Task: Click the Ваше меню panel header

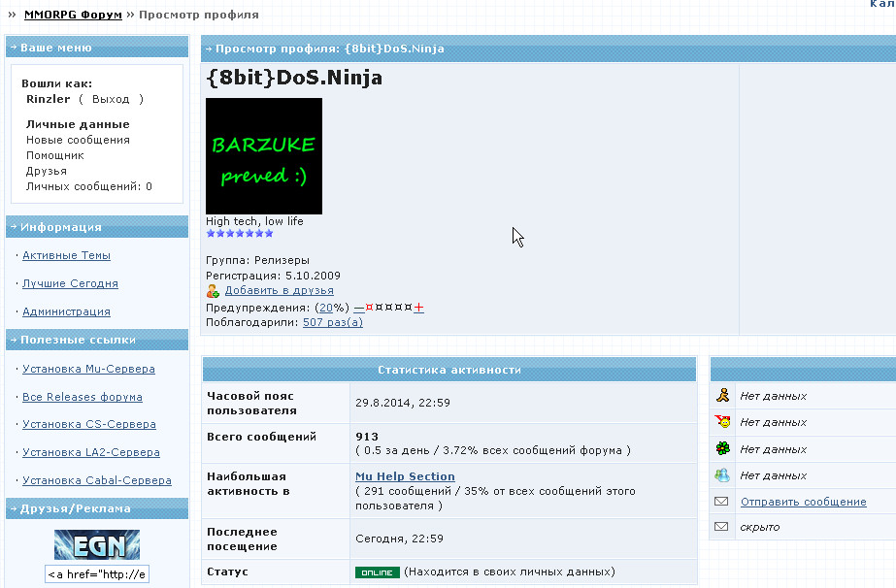Action: [x=97, y=48]
